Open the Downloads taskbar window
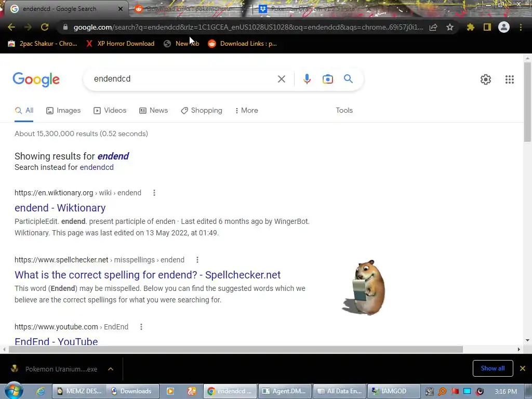The image size is (532, 399). coord(132,391)
